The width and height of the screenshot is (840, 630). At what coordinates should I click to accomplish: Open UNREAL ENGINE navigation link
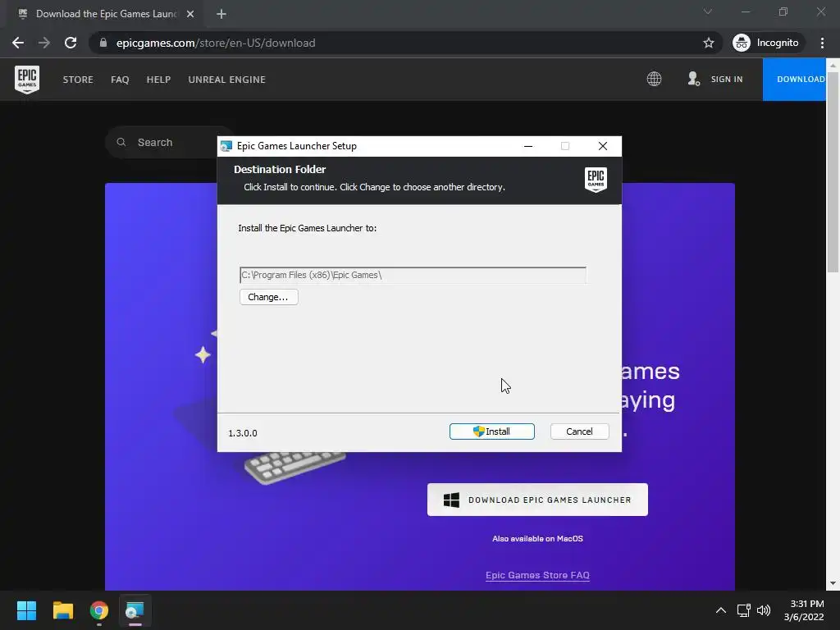pos(226,80)
